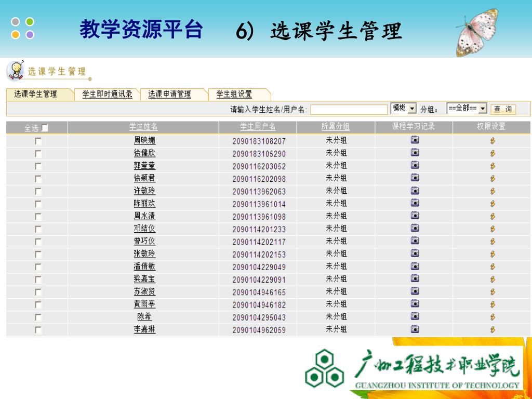This screenshot has width=532, height=399.
Task: Open permission settings for 苏淑贤
Action: pos(492,292)
